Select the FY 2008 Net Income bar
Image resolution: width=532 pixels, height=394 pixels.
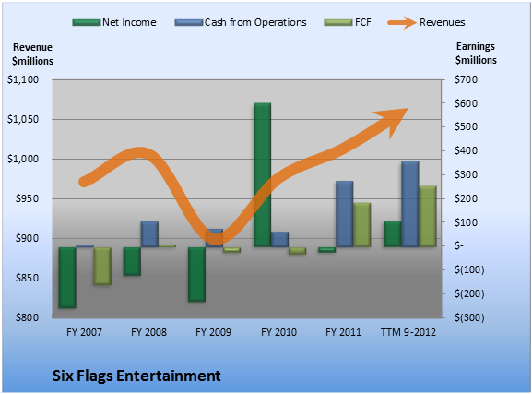[132, 261]
